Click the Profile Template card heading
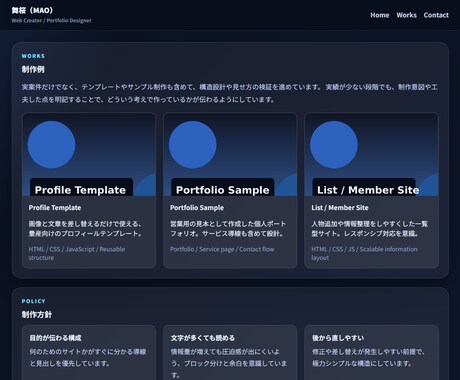The image size is (460, 380). tap(55, 208)
